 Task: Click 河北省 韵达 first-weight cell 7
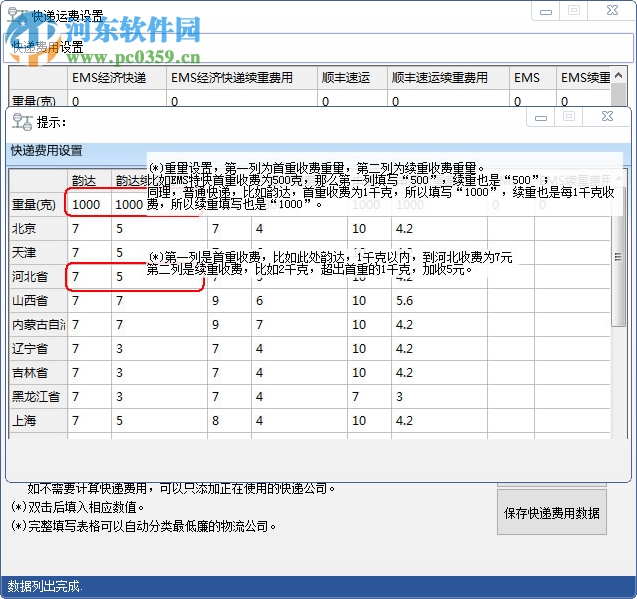point(89,277)
